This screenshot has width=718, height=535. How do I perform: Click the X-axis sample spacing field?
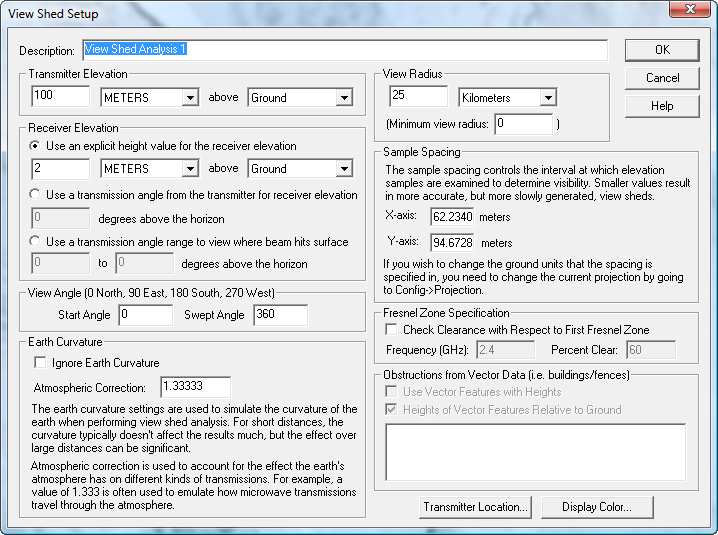[x=452, y=216]
